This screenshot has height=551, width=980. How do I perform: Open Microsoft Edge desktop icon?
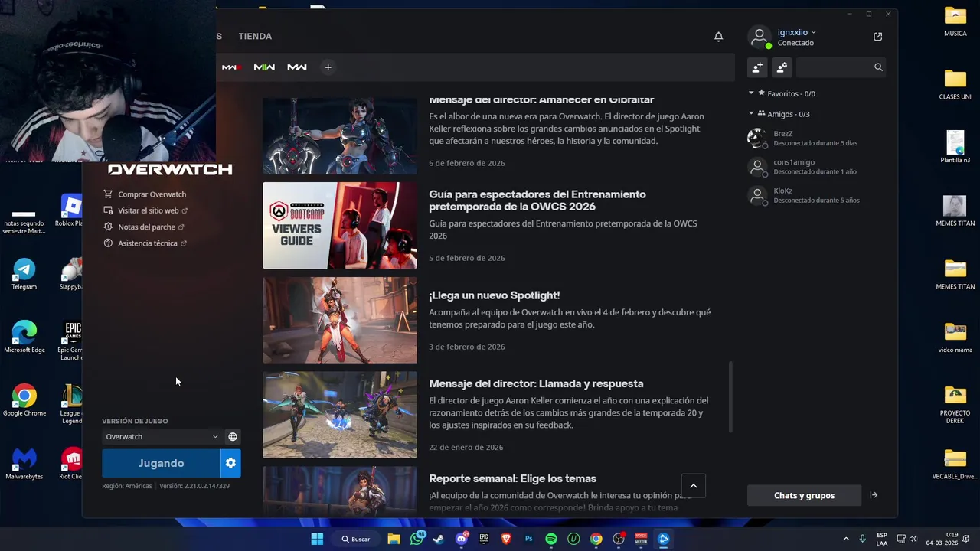tap(24, 337)
